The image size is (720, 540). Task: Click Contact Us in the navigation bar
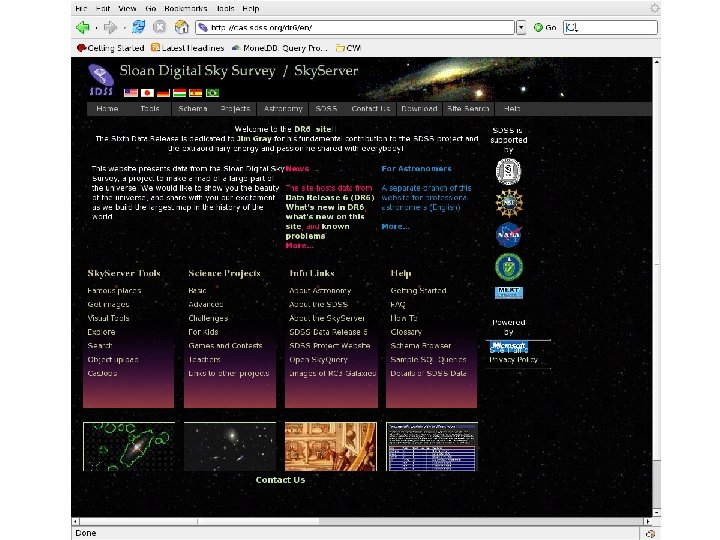[371, 109]
